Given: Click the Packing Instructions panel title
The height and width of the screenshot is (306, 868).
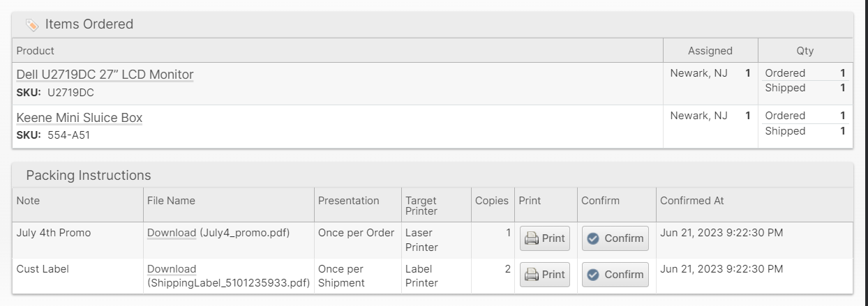Looking at the screenshot, I should pyautogui.click(x=89, y=175).
